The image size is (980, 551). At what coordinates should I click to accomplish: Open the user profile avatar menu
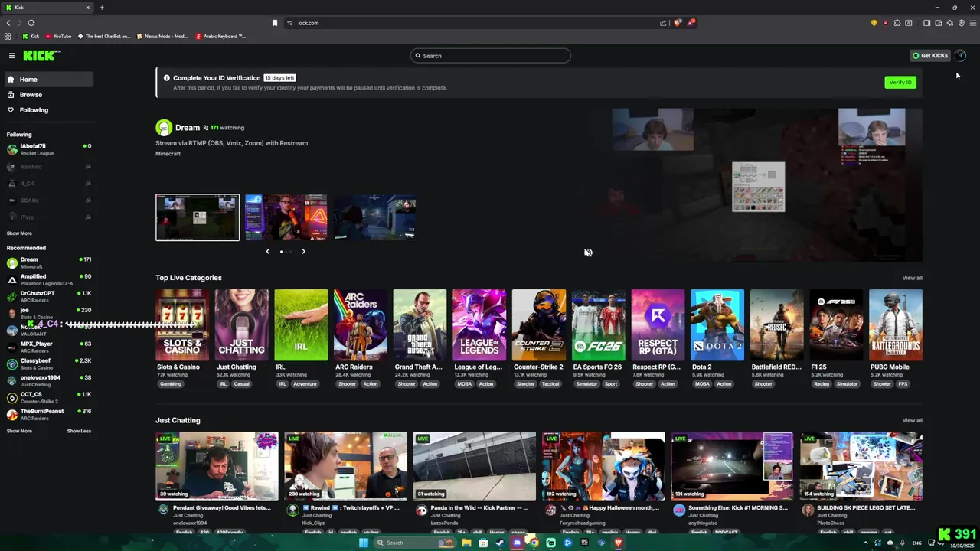pyautogui.click(x=960, y=56)
